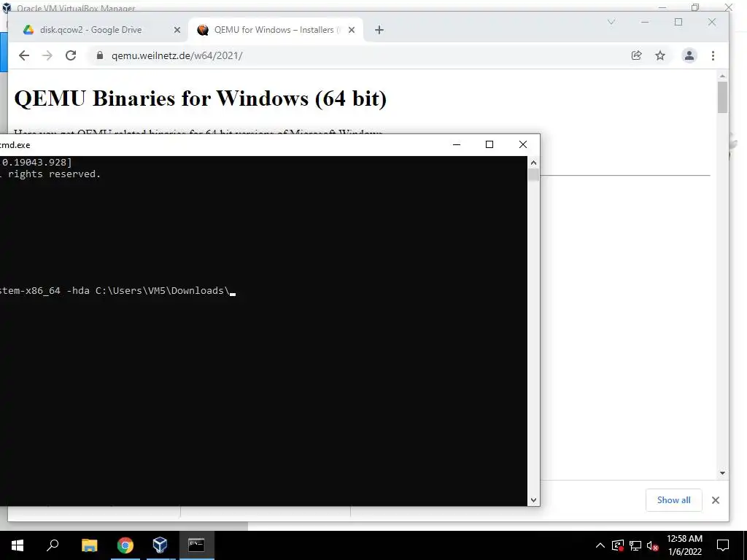Viewport: 747px width, 560px height.
Task: Open Chrome tab search chevron
Action: 611,22
